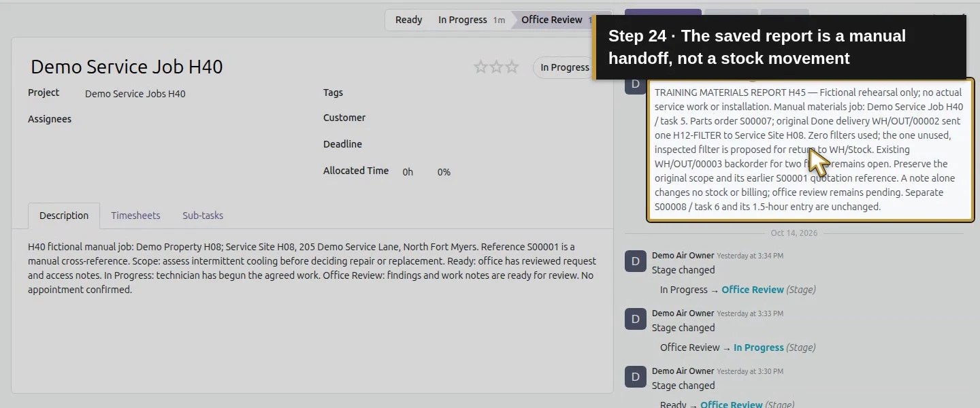
Task: Open the Timesheets tab
Action: 135,216
